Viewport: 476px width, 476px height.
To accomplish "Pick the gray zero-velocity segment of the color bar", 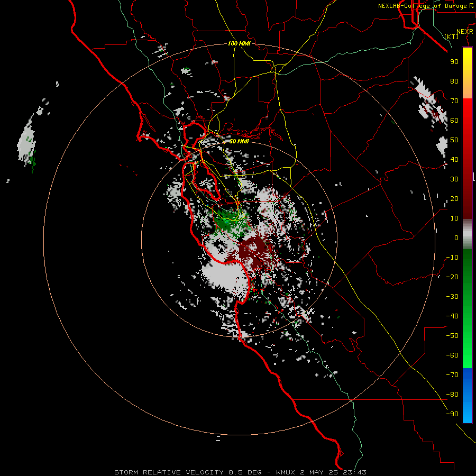I will [467, 234].
